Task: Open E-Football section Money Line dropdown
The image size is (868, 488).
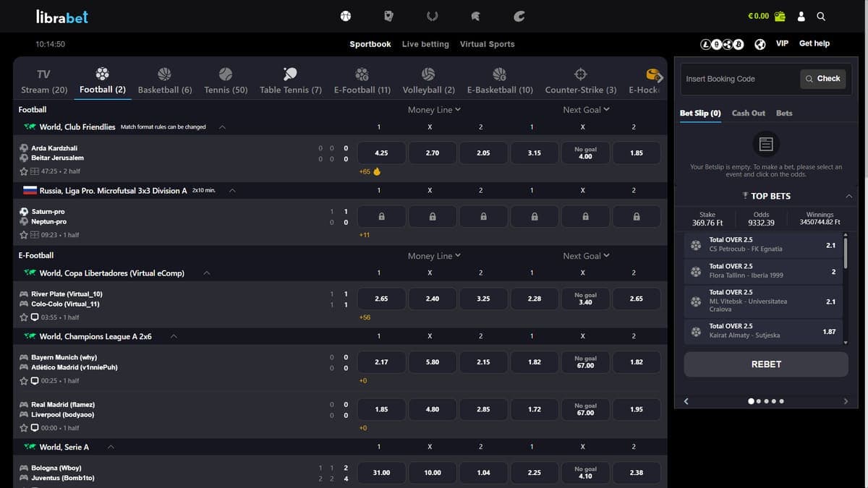Action: pyautogui.click(x=434, y=256)
